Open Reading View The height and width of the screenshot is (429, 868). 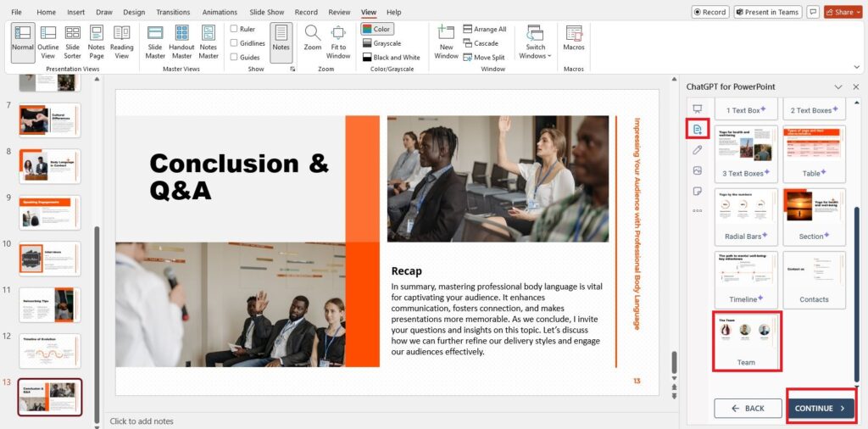(x=122, y=42)
